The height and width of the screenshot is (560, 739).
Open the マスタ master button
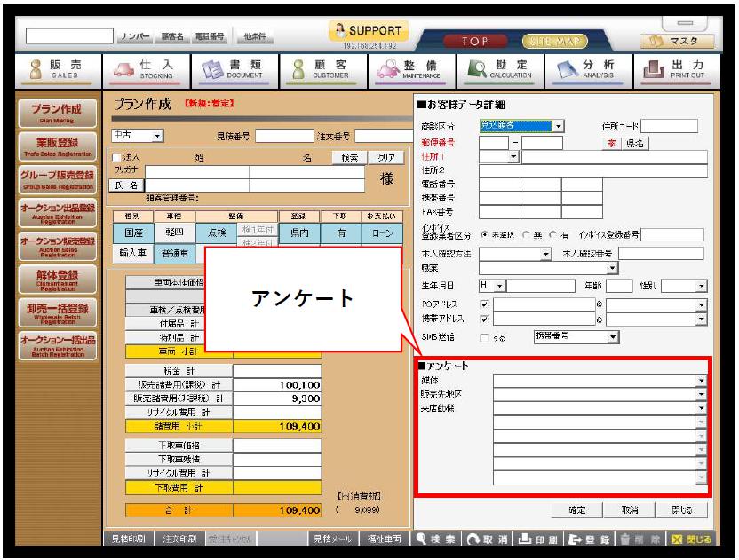[x=677, y=42]
